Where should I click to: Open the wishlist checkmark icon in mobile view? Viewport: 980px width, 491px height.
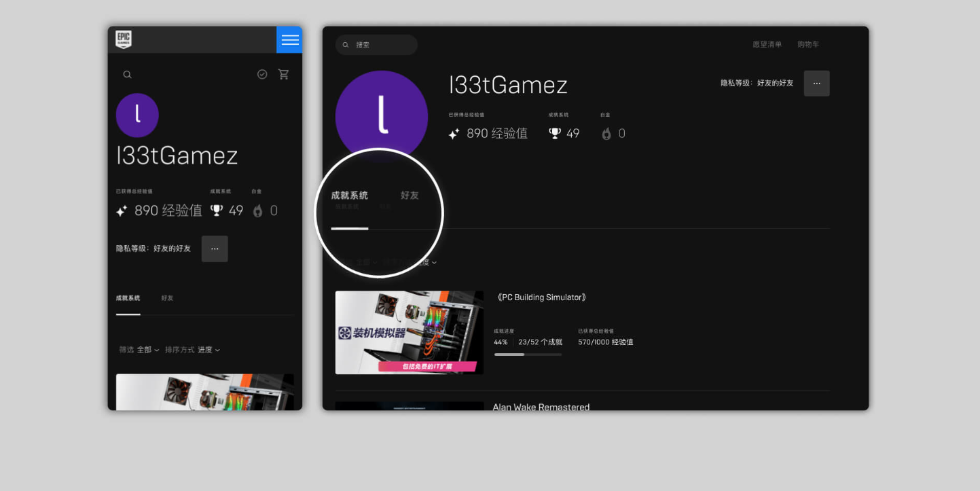[262, 74]
